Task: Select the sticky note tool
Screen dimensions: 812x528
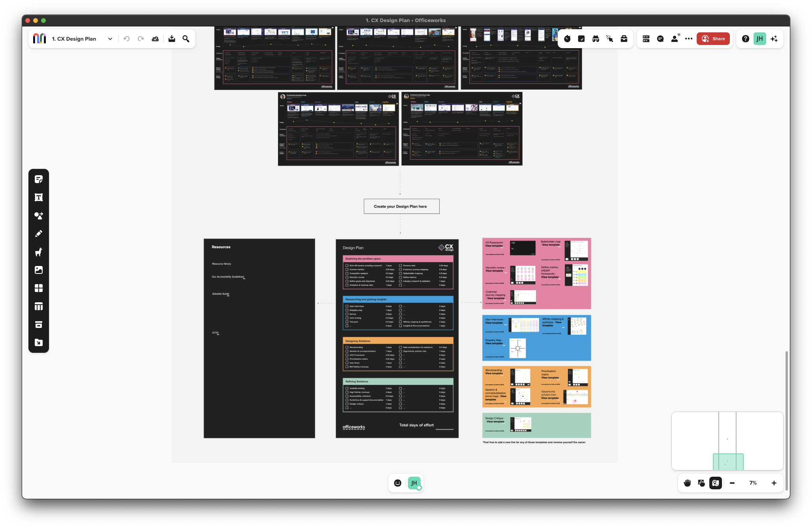Action: (39, 180)
